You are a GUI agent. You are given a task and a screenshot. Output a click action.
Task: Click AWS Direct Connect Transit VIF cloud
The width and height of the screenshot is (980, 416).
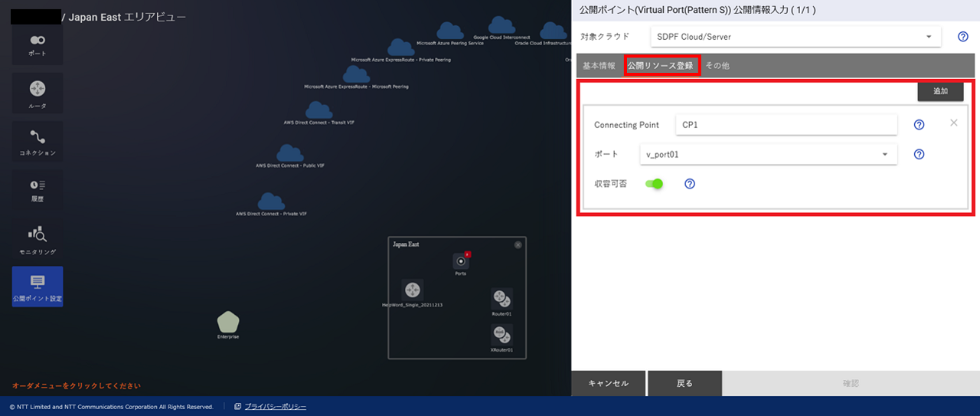click(318, 110)
